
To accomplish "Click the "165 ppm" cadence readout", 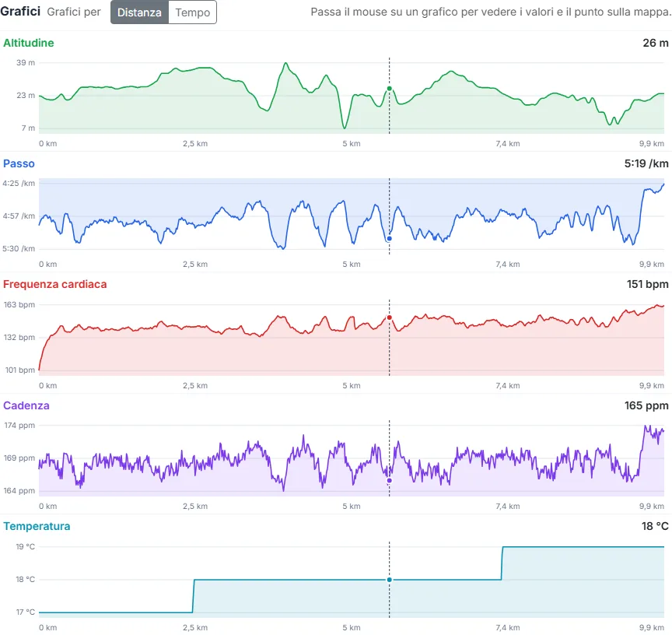I will [646, 405].
